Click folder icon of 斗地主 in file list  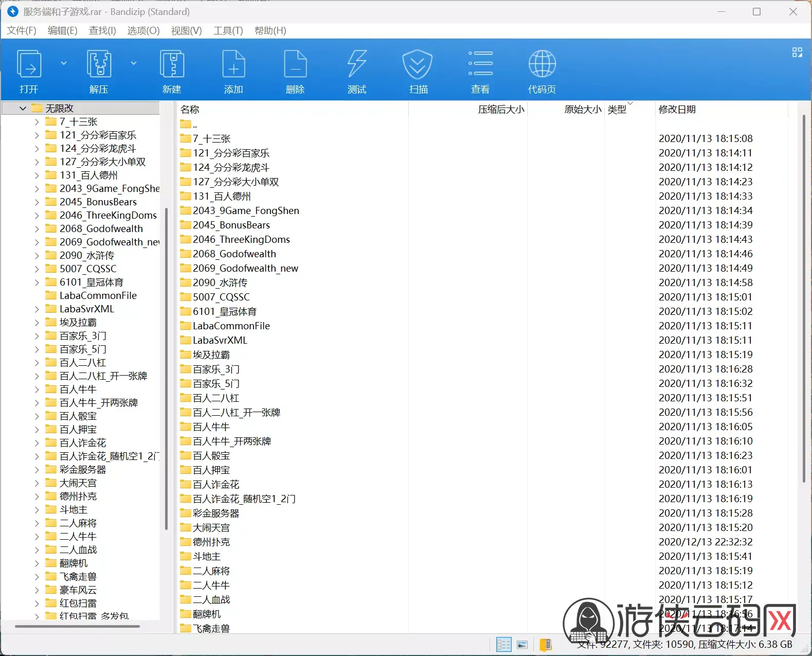[186, 556]
